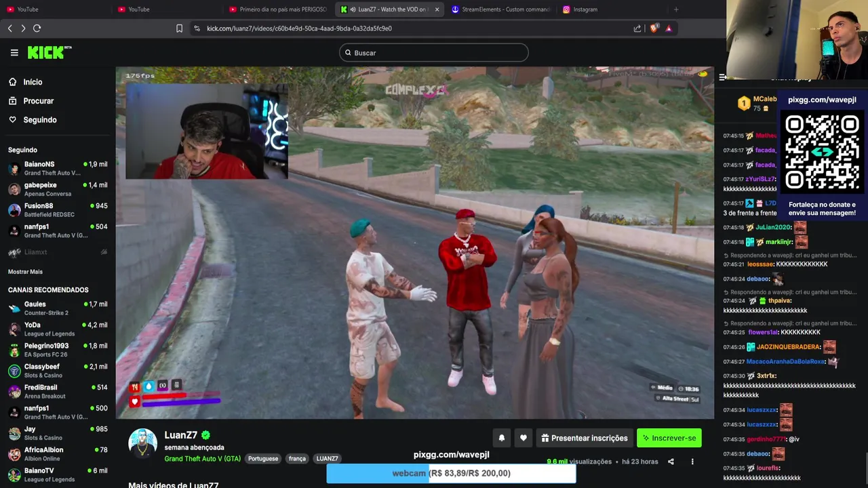Click the leossaae chat username

(x=760, y=264)
